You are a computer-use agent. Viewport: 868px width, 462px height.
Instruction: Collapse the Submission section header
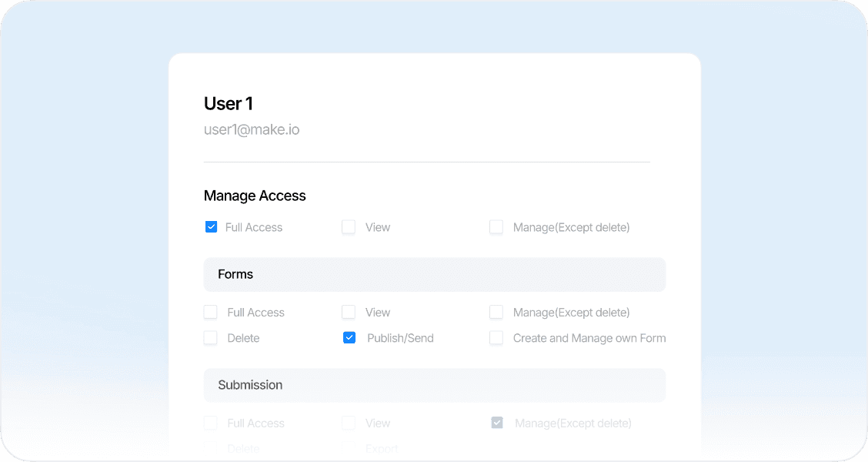434,385
